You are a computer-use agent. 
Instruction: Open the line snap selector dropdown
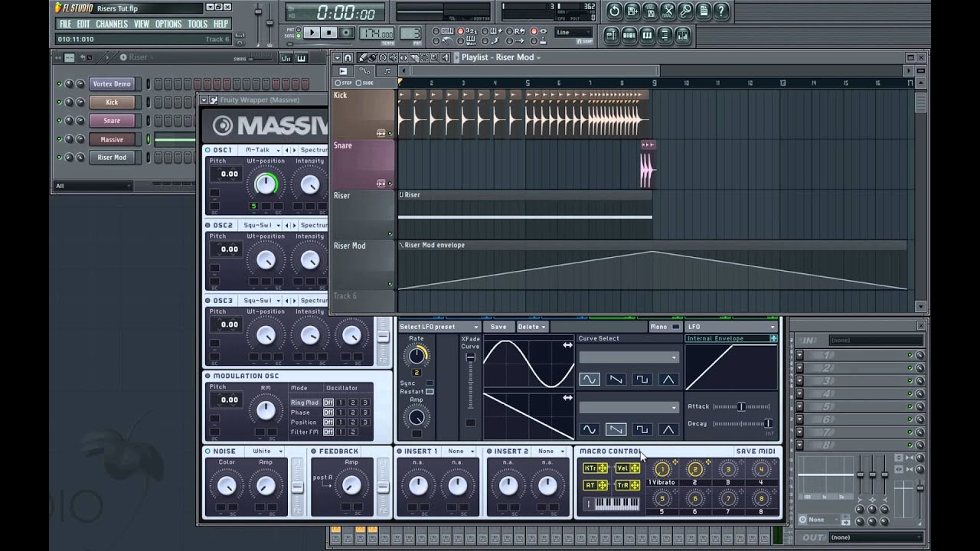(x=574, y=32)
